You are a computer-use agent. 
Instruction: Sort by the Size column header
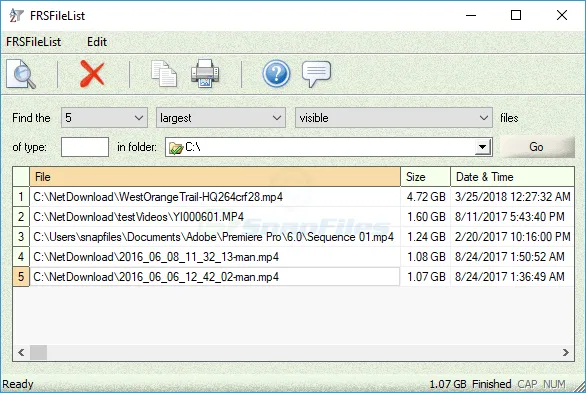(425, 177)
